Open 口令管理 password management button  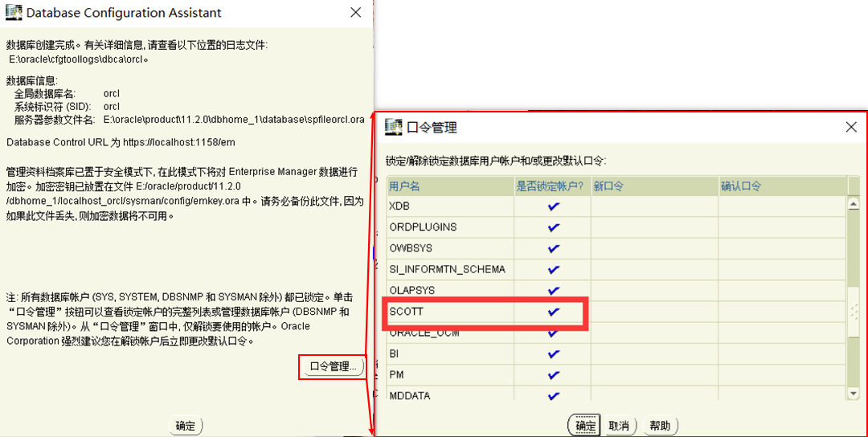tap(334, 367)
